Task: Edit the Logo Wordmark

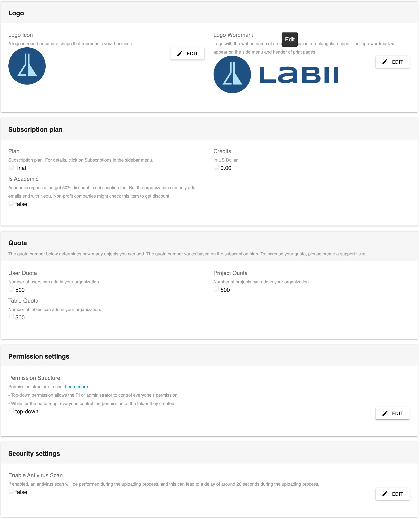Action: [x=392, y=62]
